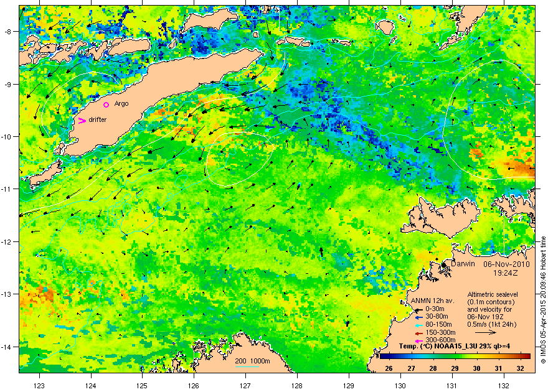Screen dimensions: 548x392
Task: Click the magenta 300-600m legend arrow
Action: [418, 340]
